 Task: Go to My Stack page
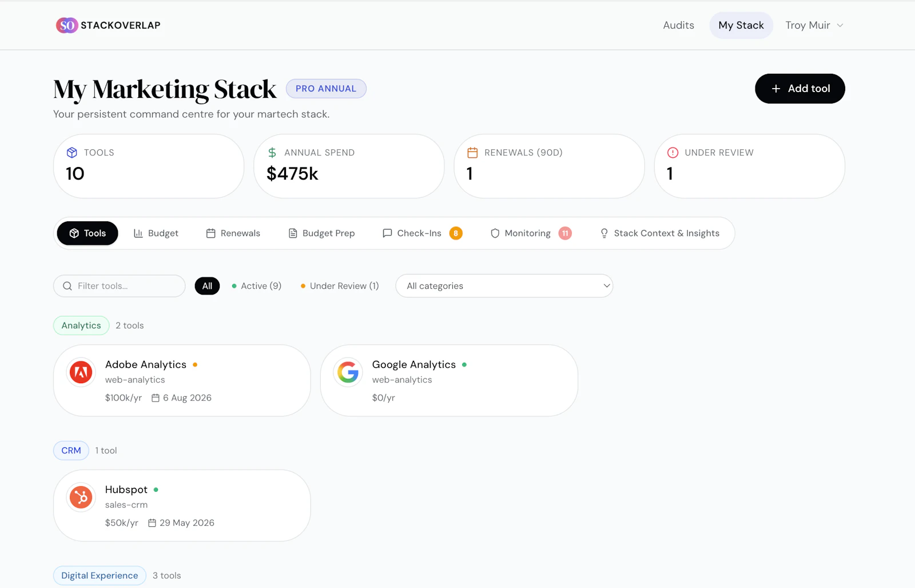pyautogui.click(x=741, y=25)
